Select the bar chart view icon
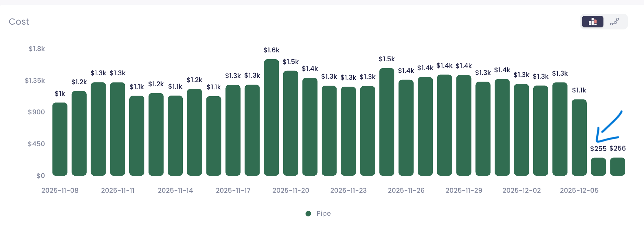 pyautogui.click(x=593, y=21)
